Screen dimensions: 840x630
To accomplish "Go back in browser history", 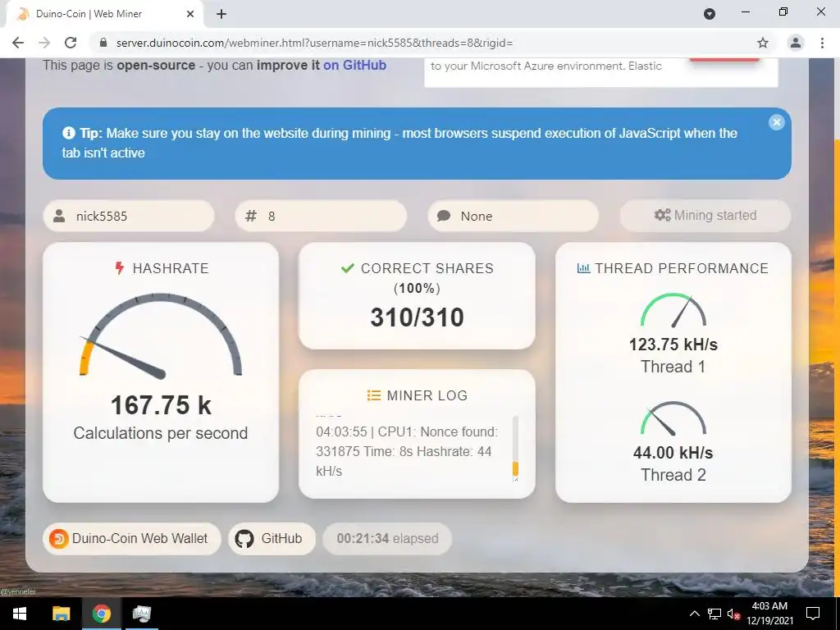I will 18,43.
